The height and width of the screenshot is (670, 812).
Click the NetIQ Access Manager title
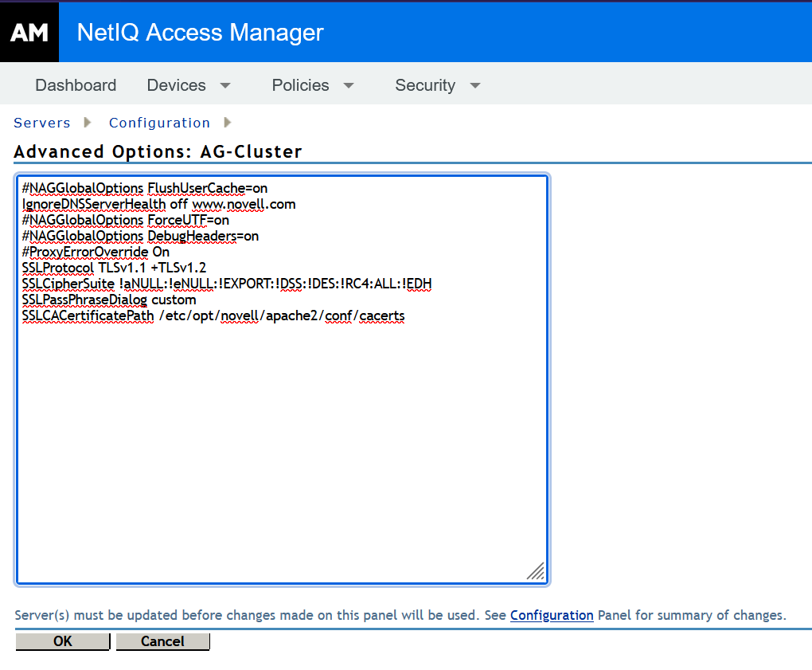click(x=199, y=32)
